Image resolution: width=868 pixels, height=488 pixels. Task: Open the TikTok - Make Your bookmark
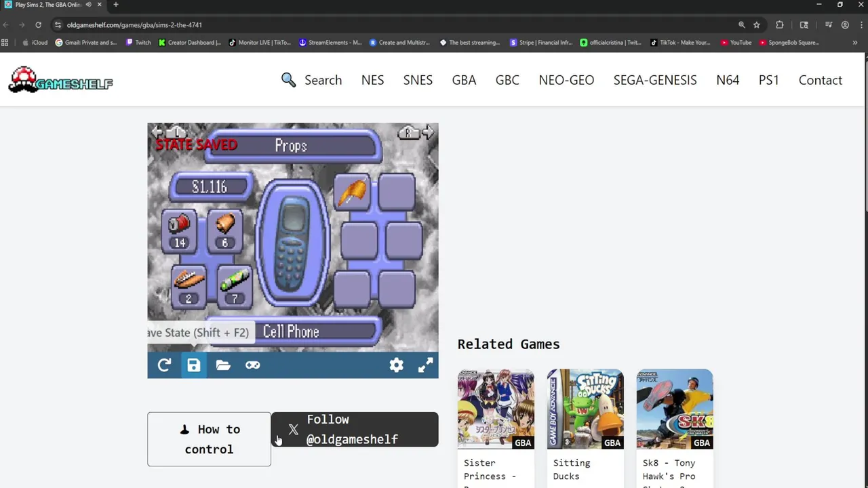[x=681, y=43]
